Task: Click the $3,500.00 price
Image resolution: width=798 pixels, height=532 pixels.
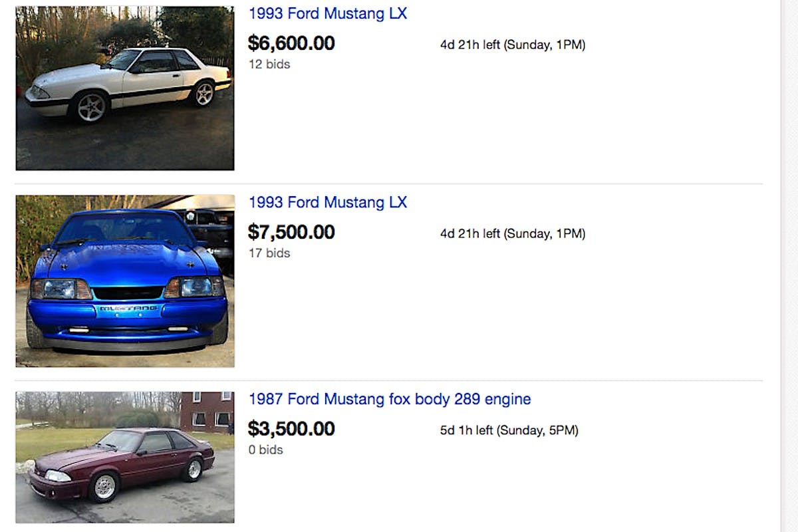Action: click(291, 429)
